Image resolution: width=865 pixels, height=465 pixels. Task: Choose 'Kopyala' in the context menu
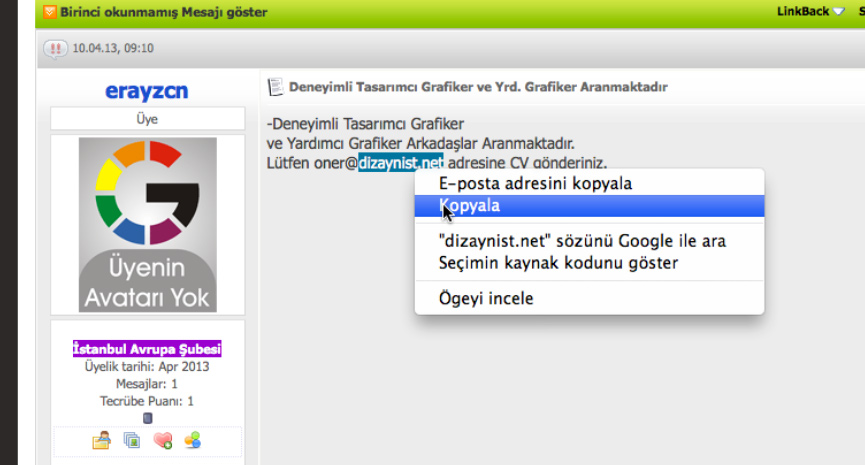pyautogui.click(x=470, y=206)
